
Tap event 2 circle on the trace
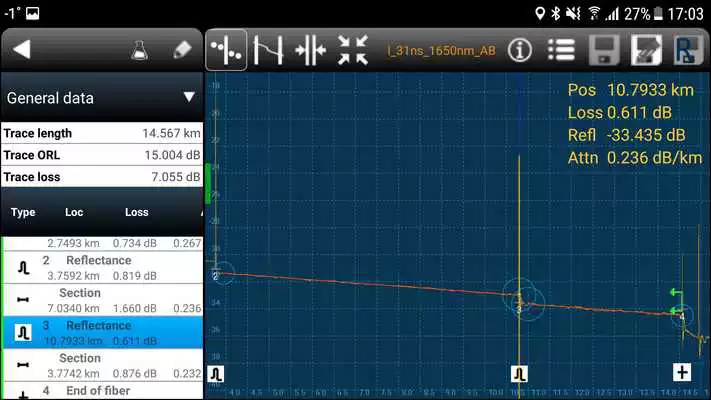(x=222, y=273)
